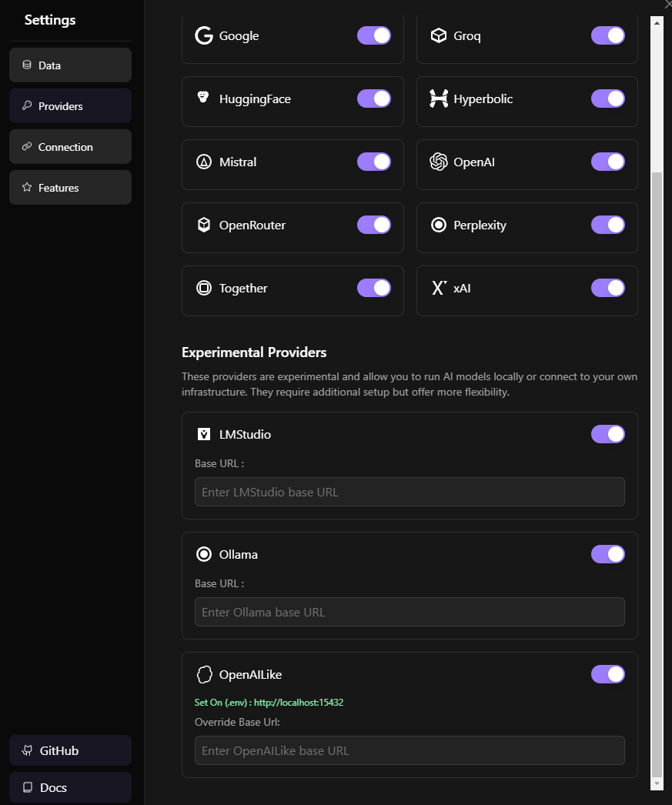The image size is (672, 805).
Task: Click the Google logo icon
Action: [204, 35]
